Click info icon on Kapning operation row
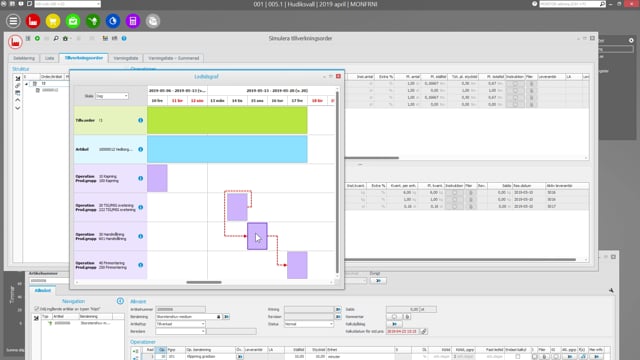This screenshot has height=360, width=640. pos(140,178)
